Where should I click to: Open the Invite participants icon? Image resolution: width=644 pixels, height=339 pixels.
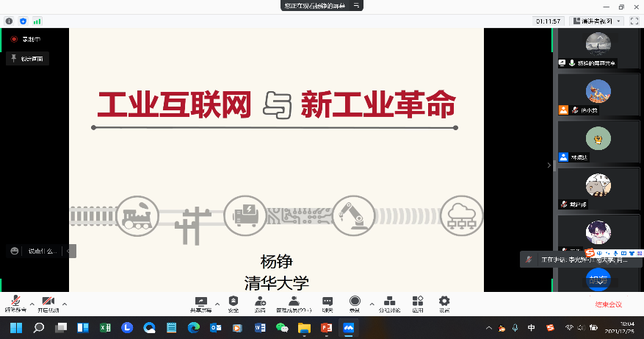click(260, 303)
